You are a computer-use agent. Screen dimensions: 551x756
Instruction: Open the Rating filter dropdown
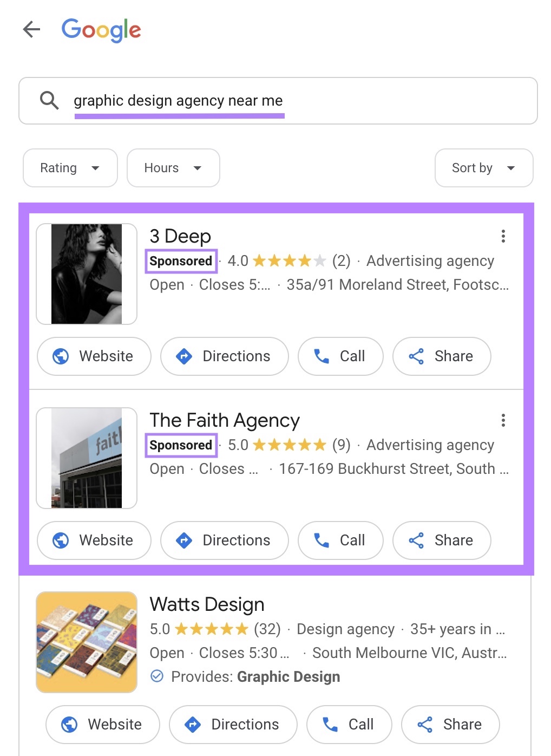click(x=70, y=168)
